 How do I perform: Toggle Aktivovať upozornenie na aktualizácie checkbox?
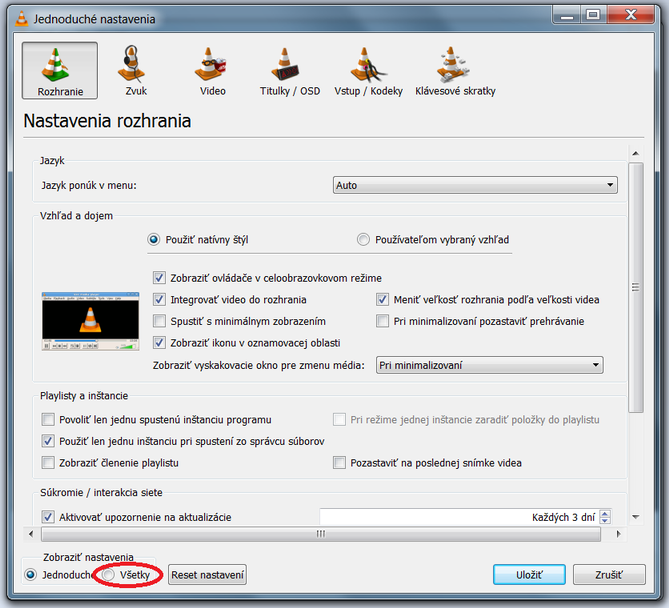point(48,517)
